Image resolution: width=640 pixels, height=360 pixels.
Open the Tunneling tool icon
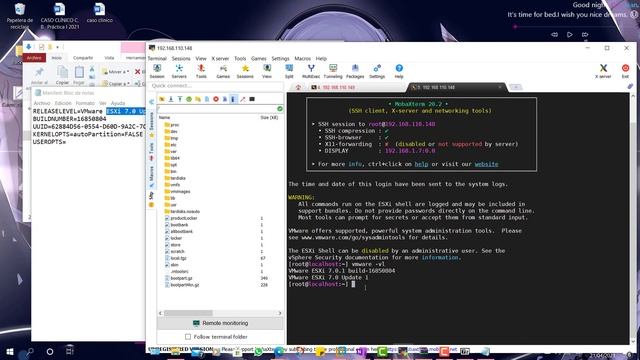(x=333, y=71)
